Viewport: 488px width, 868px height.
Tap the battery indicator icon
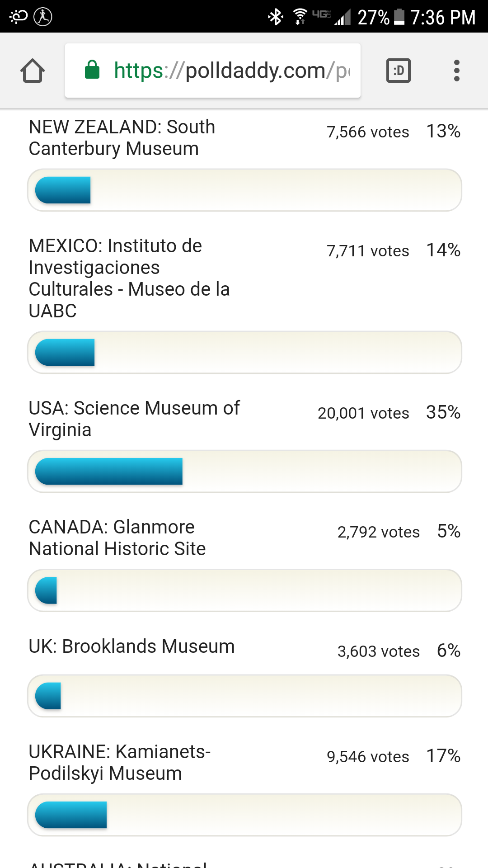pos(399,17)
